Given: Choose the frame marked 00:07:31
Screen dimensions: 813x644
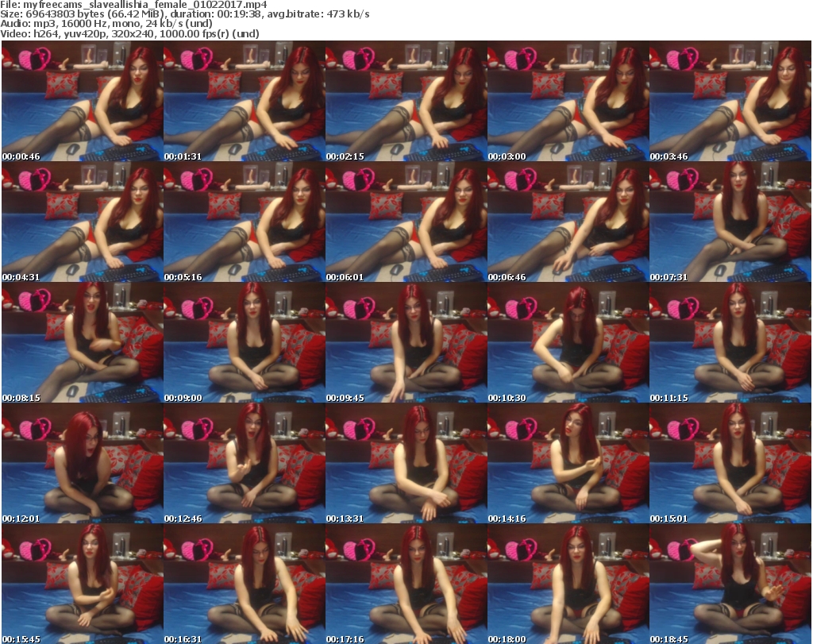Looking at the screenshot, I should [x=730, y=222].
